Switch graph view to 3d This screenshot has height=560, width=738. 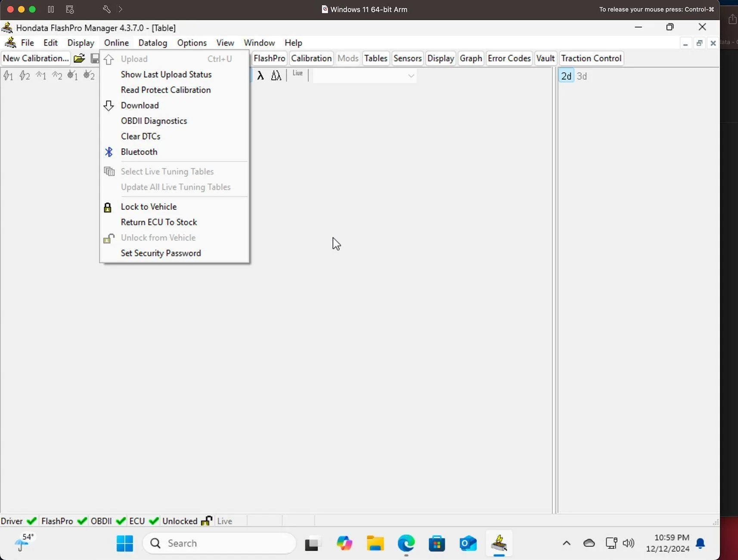tap(582, 76)
